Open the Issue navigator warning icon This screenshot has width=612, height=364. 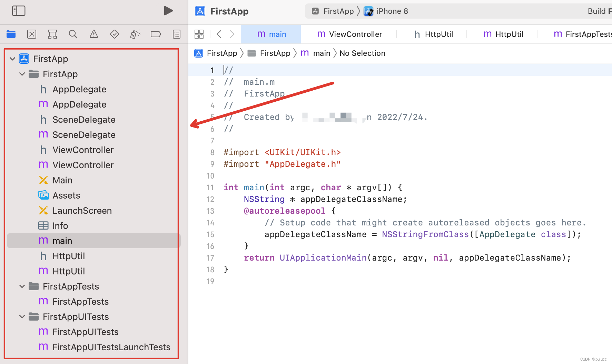coord(93,34)
